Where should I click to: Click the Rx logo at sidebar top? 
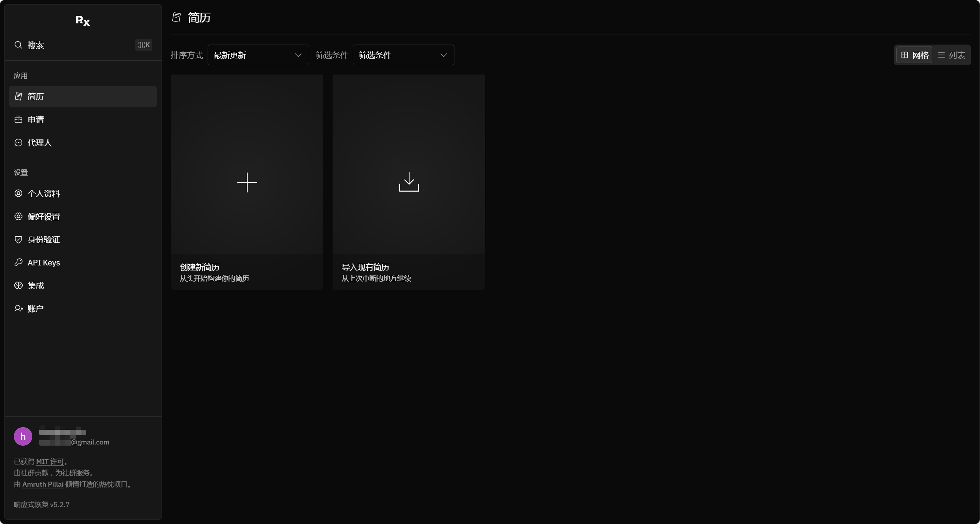point(83,20)
